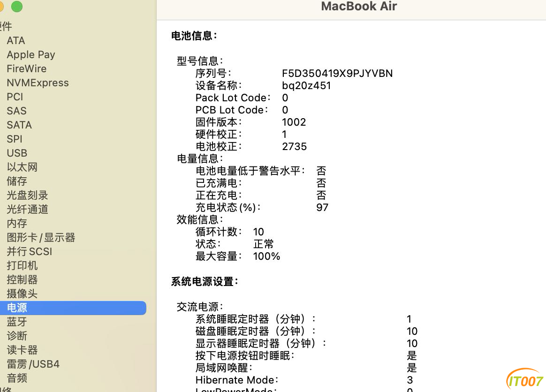Select 光纤通道 in the sidebar
This screenshot has height=392, width=546.
point(27,209)
